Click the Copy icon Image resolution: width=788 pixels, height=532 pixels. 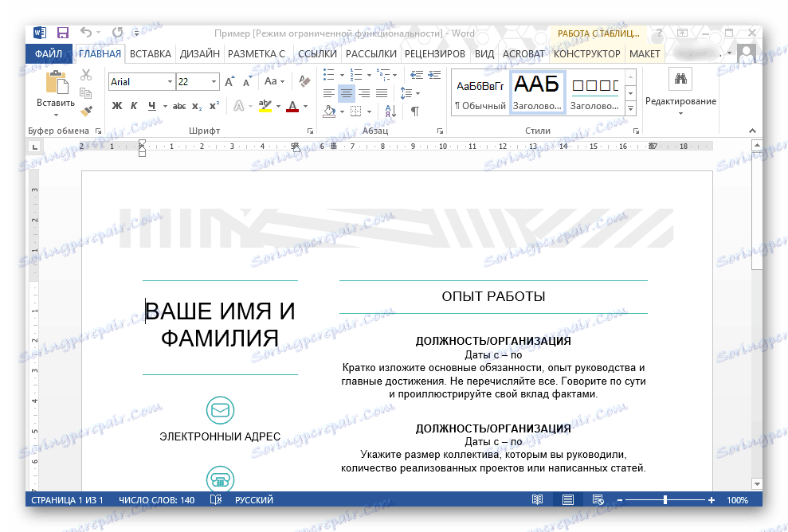coord(86,93)
